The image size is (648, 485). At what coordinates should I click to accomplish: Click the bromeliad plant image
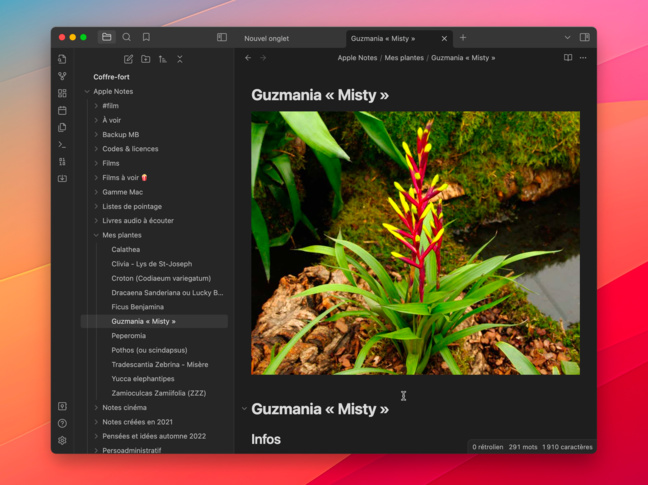[x=415, y=243]
